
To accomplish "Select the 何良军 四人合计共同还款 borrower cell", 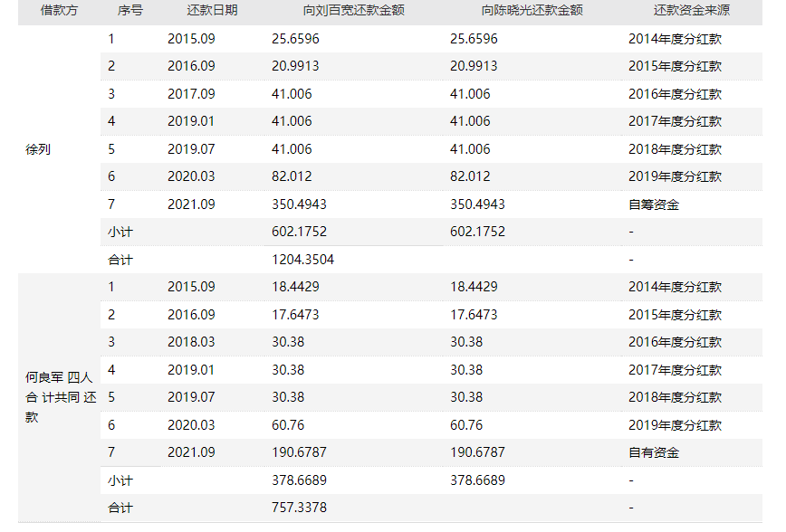I will click(x=53, y=397).
